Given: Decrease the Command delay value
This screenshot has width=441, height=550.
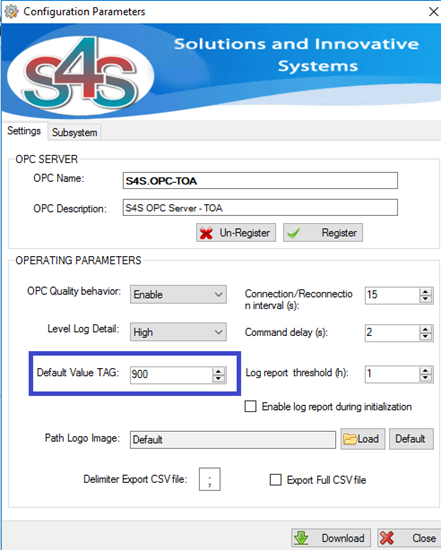Looking at the screenshot, I should [425, 336].
